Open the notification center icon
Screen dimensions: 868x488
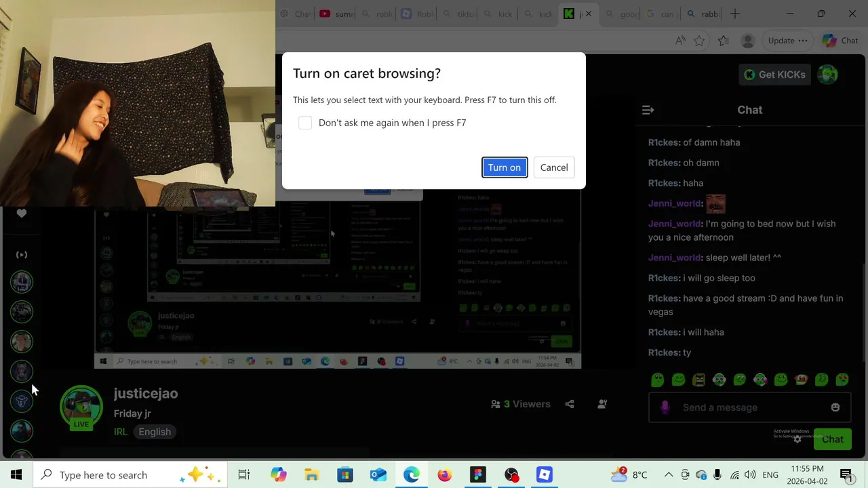[x=846, y=475]
